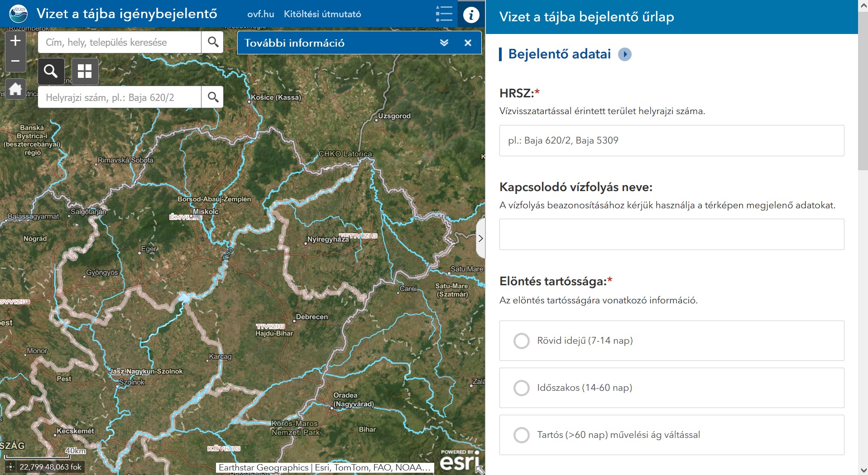The height and width of the screenshot is (475, 868).
Task: Run the address search magnifier button
Action: (213, 42)
